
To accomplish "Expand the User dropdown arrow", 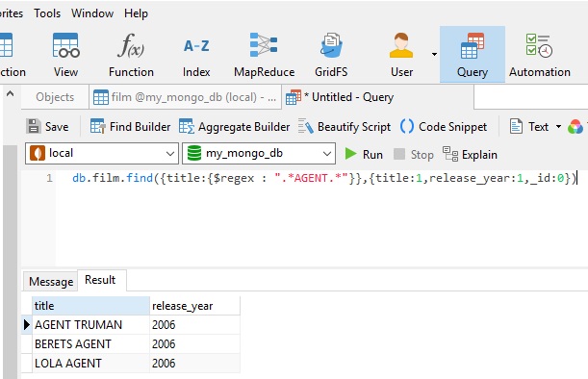I will [x=434, y=55].
